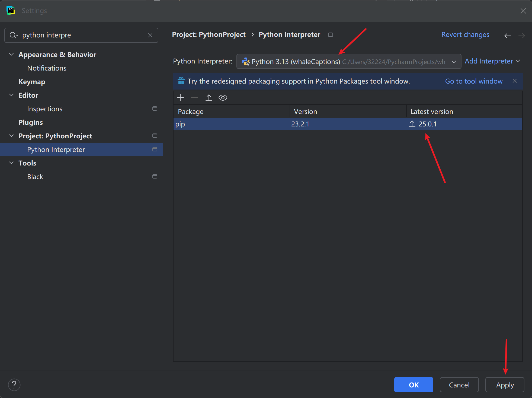The height and width of the screenshot is (398, 532).
Task: Dismiss the packaging support banner
Action: click(x=514, y=81)
